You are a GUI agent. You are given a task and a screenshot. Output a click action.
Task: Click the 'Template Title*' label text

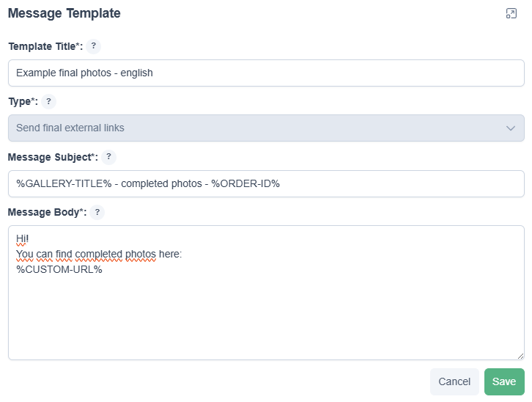click(x=45, y=46)
